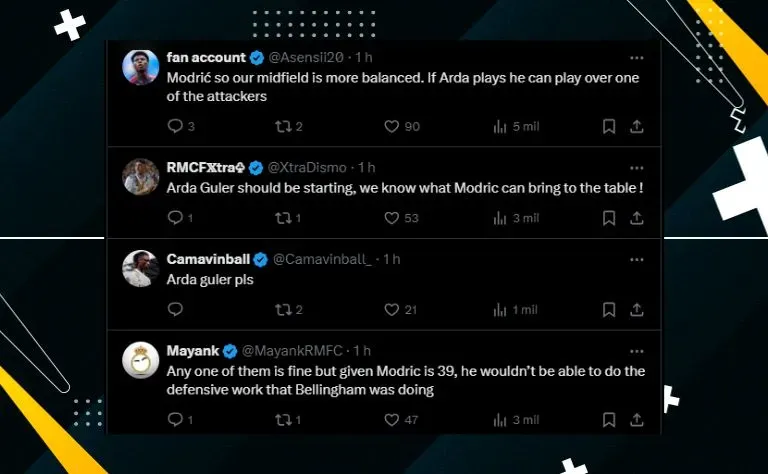Image resolution: width=768 pixels, height=474 pixels.
Task: Open more options on fan account tweet
Action: point(636,58)
